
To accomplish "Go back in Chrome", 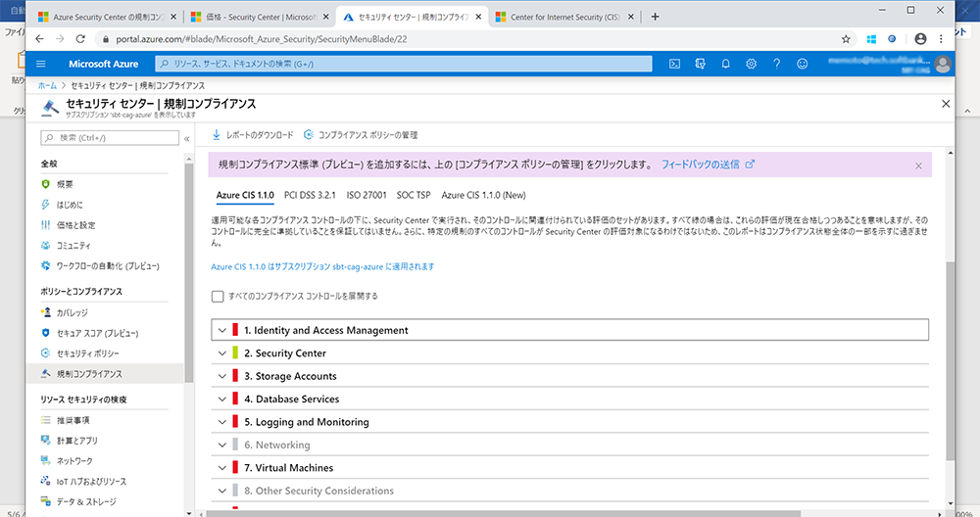I will pyautogui.click(x=39, y=39).
